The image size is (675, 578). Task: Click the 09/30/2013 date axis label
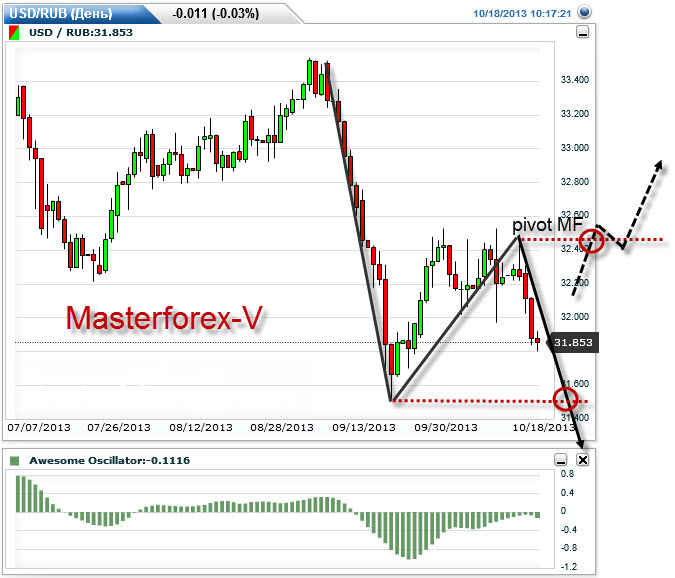pyautogui.click(x=446, y=427)
